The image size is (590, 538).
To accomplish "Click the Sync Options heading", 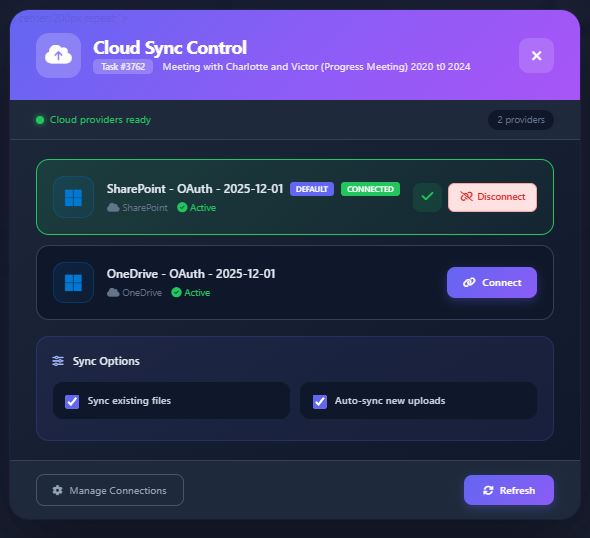I will (x=106, y=361).
